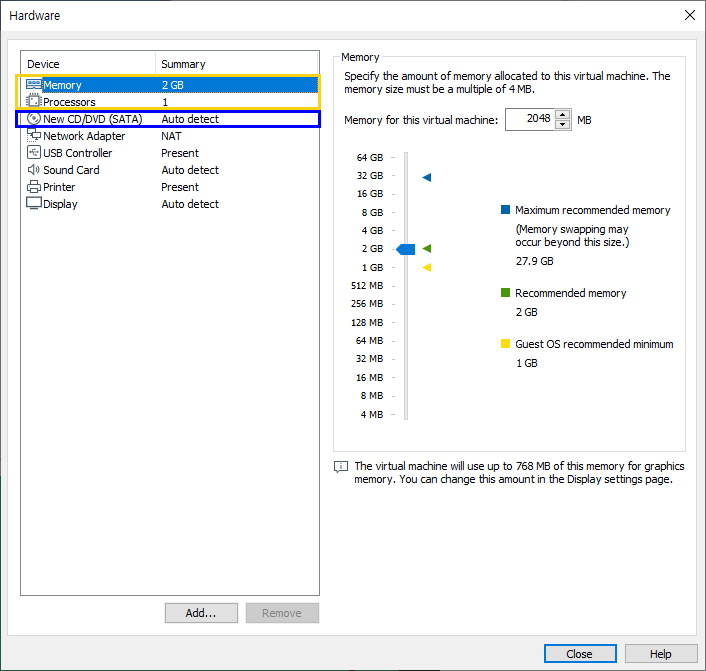Click the Processors chip icon
The height and width of the screenshot is (671, 706).
tap(34, 101)
